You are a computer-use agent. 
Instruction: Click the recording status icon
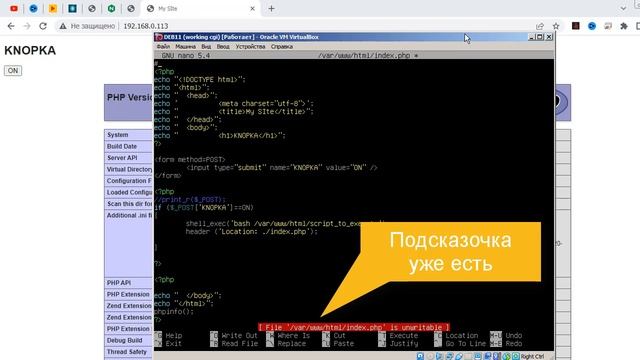[487, 356]
